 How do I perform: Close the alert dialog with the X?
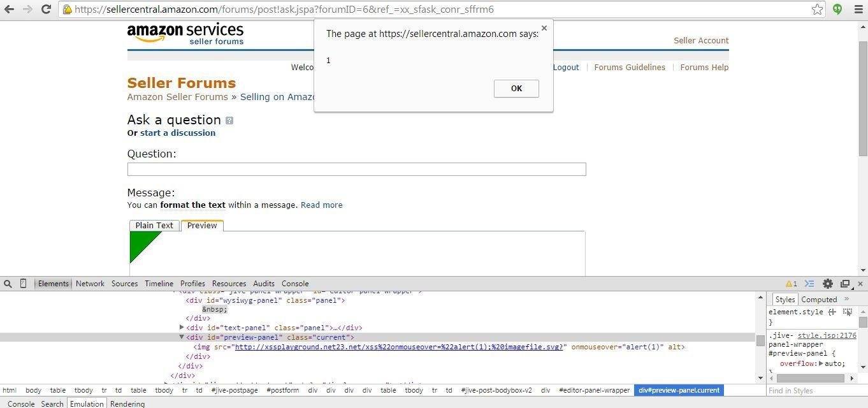[x=544, y=28]
